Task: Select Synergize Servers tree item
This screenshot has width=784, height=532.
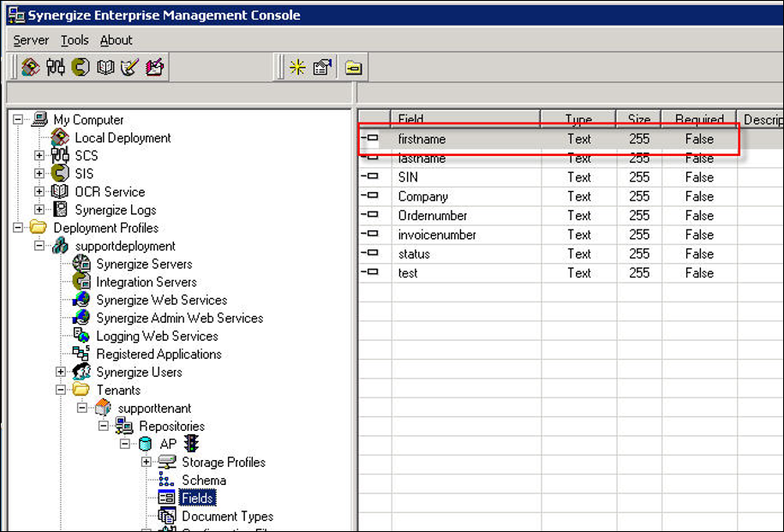Action: point(144,264)
